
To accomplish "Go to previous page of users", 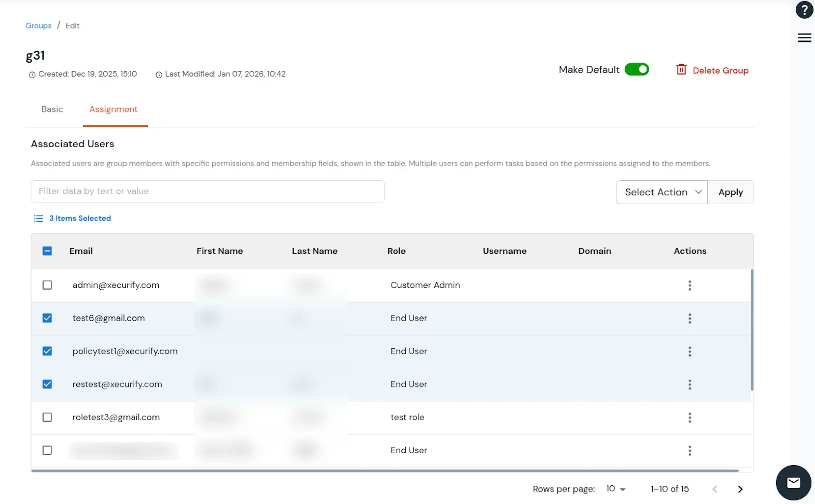I will [x=715, y=489].
